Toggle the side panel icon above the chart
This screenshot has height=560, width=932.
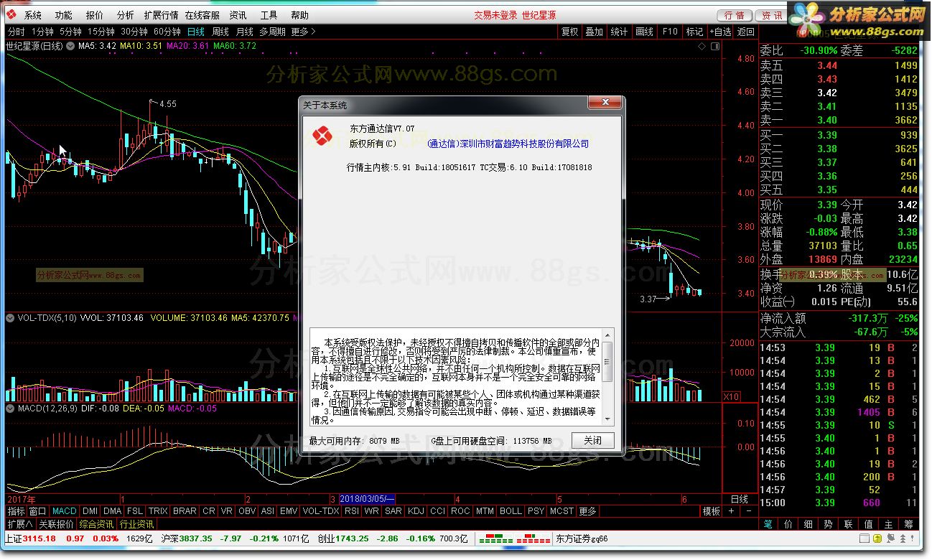pyautogui.click(x=714, y=46)
